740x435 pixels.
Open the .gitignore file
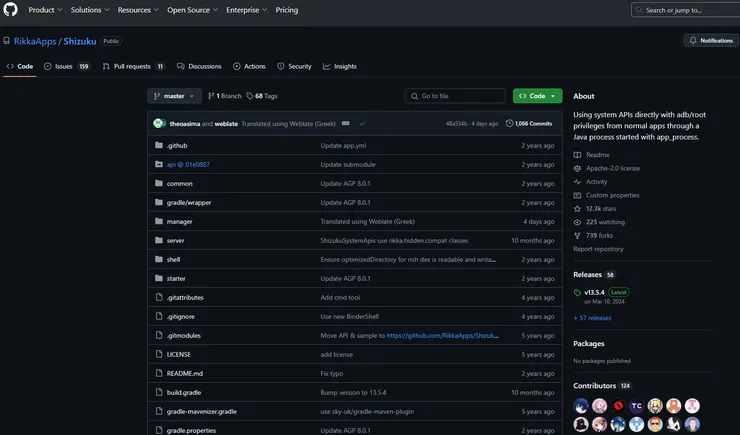[x=180, y=317]
